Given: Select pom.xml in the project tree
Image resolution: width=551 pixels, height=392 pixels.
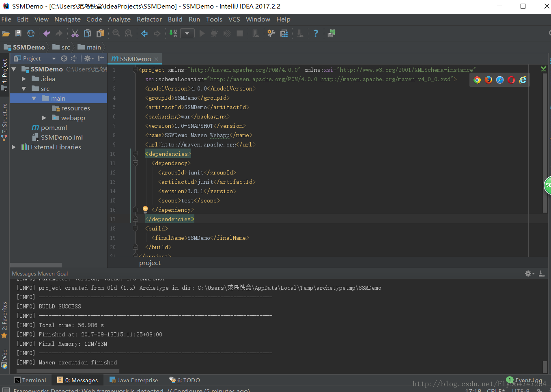Looking at the screenshot, I should 49,128.
